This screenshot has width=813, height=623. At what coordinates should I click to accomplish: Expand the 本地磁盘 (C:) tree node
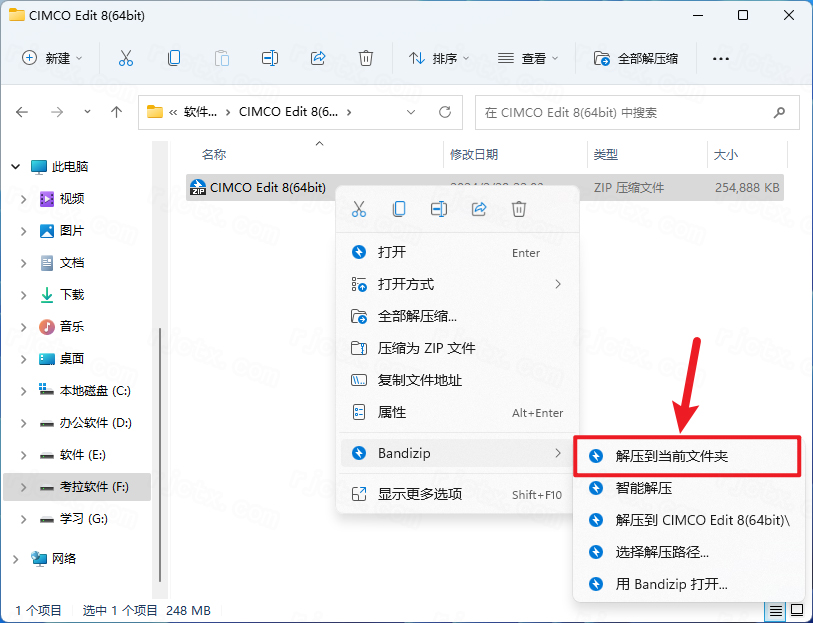[x=23, y=391]
